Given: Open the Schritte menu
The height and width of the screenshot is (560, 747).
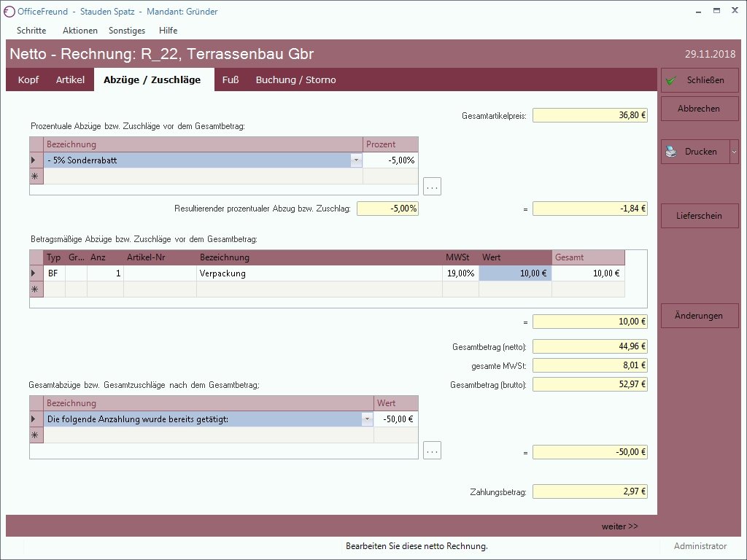Looking at the screenshot, I should [31, 31].
